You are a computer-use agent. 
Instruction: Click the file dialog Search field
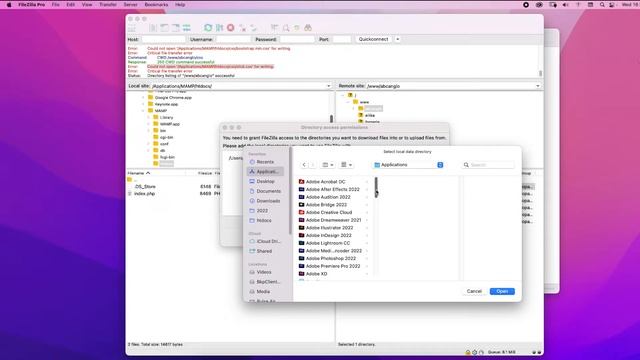coord(488,165)
